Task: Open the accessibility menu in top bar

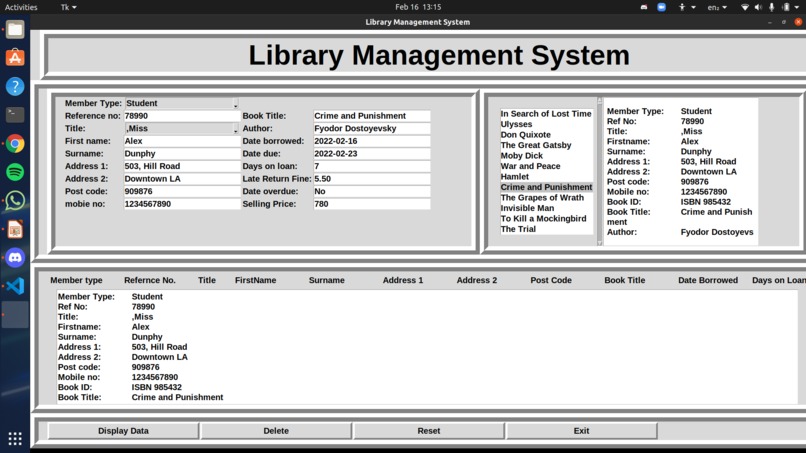Action: (x=686, y=7)
